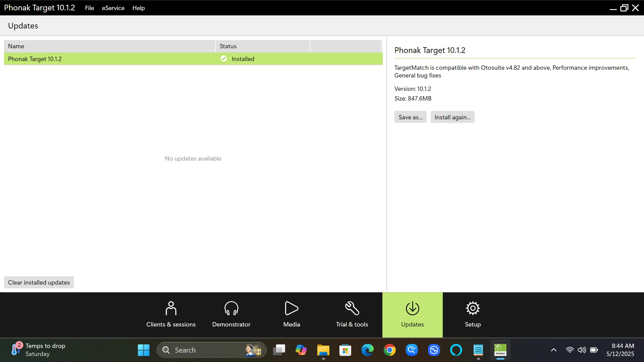Open the Clients & sessions section
Image resolution: width=644 pixels, height=362 pixels.
(171, 315)
